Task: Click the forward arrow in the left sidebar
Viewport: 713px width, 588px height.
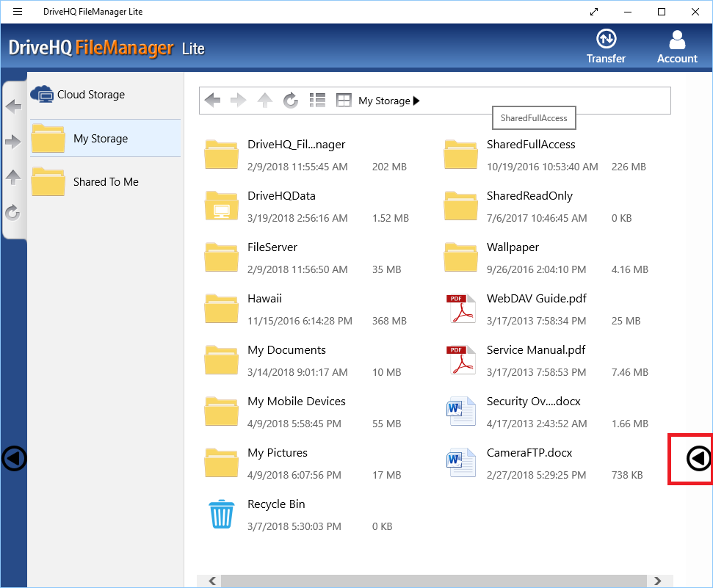Action: [x=13, y=142]
